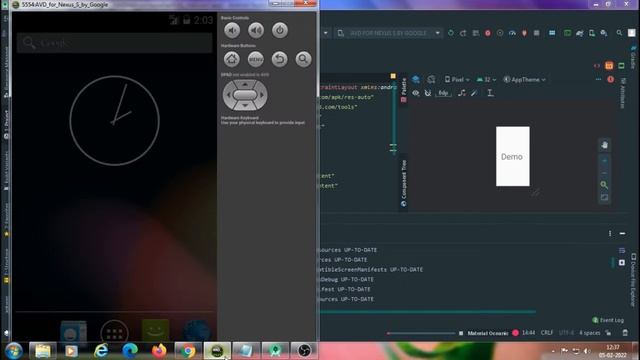This screenshot has width=640, height=360.
Task: Open Device File Explorer side tab
Action: 633,280
